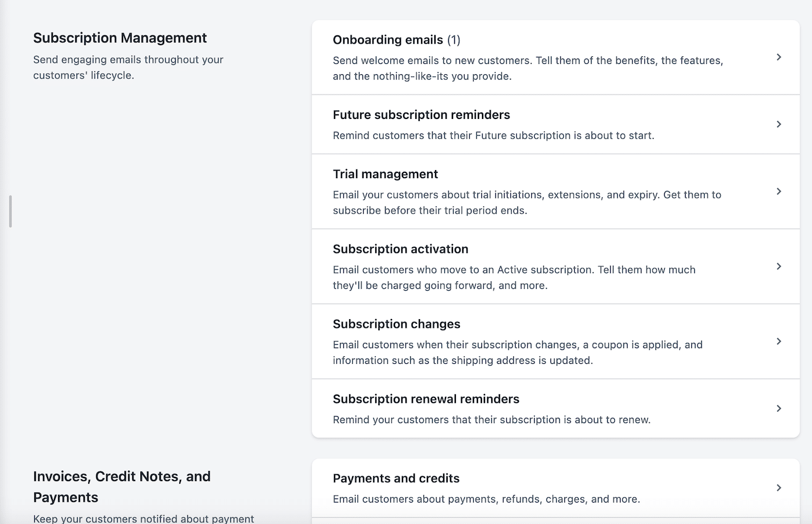812x524 pixels.
Task: Open the Subscription activation email settings
Action: click(400, 248)
